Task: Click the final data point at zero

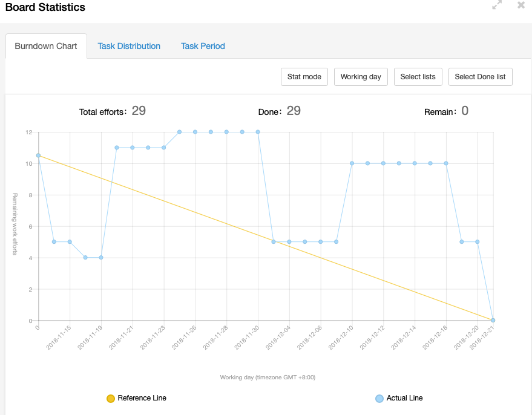Action: (x=493, y=320)
